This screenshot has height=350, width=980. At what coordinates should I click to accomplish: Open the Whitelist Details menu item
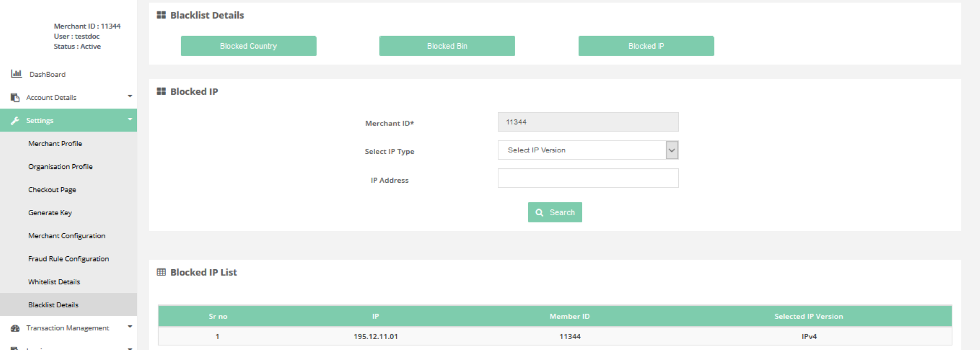[54, 282]
